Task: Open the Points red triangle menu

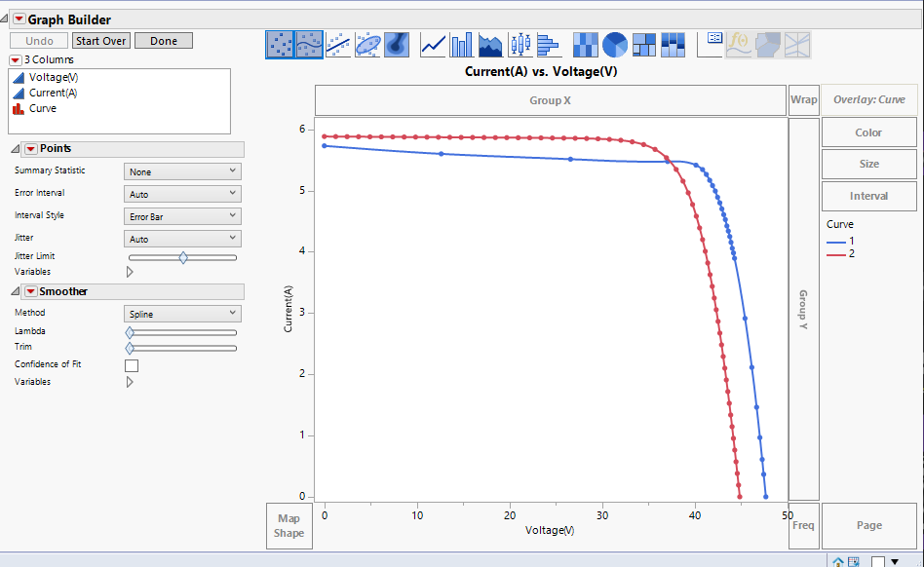Action: pos(30,149)
